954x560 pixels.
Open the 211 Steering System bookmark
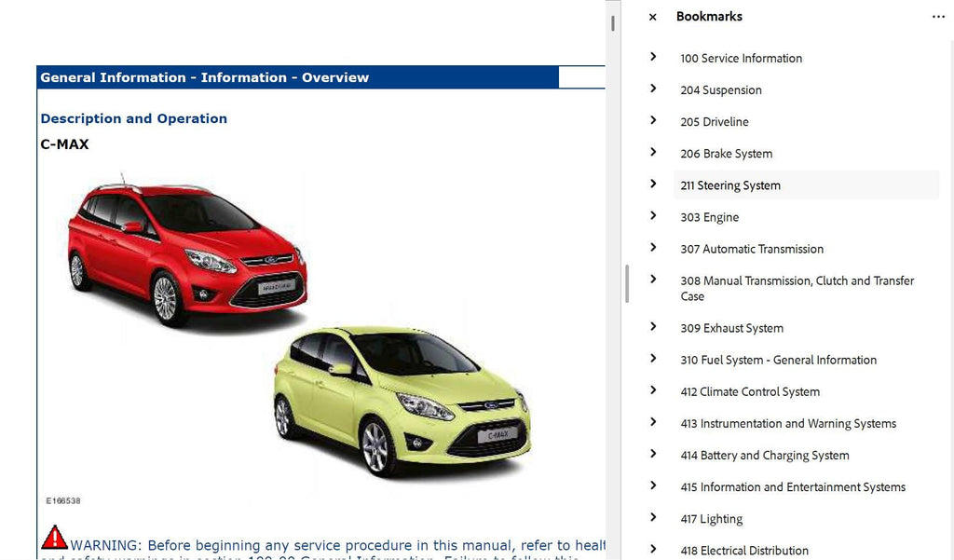(730, 185)
